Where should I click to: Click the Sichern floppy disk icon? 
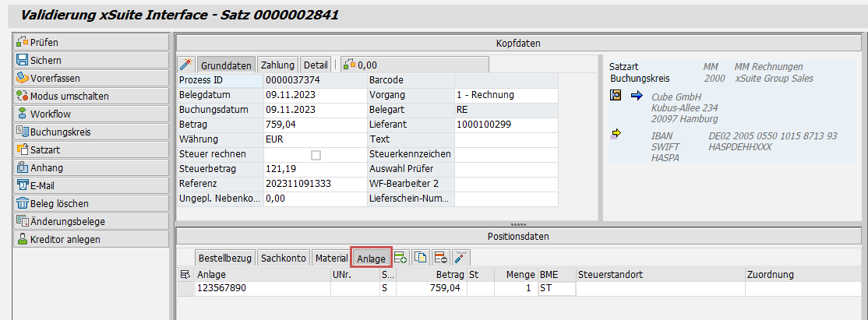tap(22, 61)
